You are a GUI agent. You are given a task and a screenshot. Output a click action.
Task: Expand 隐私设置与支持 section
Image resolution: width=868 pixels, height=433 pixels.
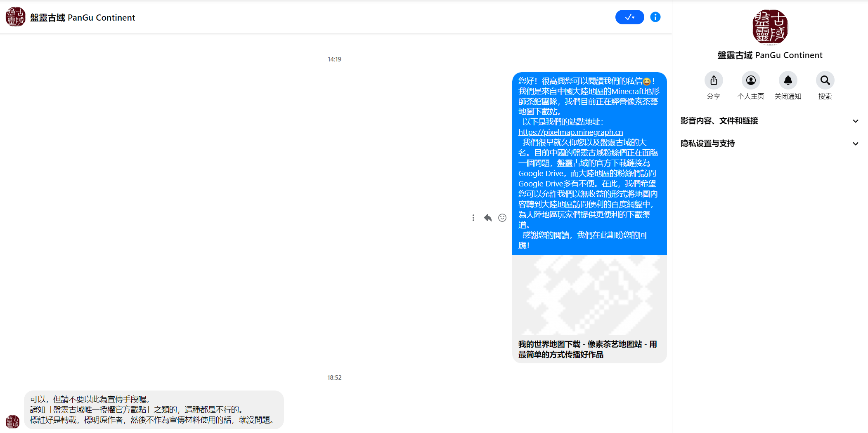[x=770, y=144]
